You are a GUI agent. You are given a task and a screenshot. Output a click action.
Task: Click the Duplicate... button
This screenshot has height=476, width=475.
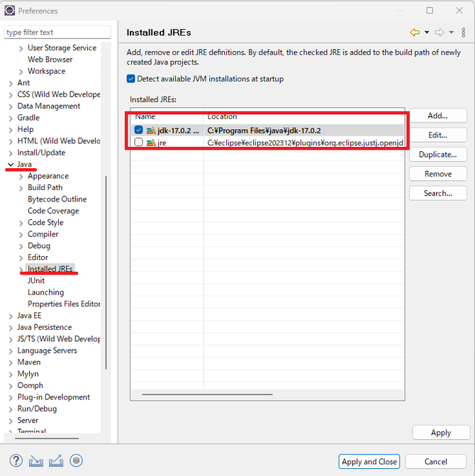point(437,155)
